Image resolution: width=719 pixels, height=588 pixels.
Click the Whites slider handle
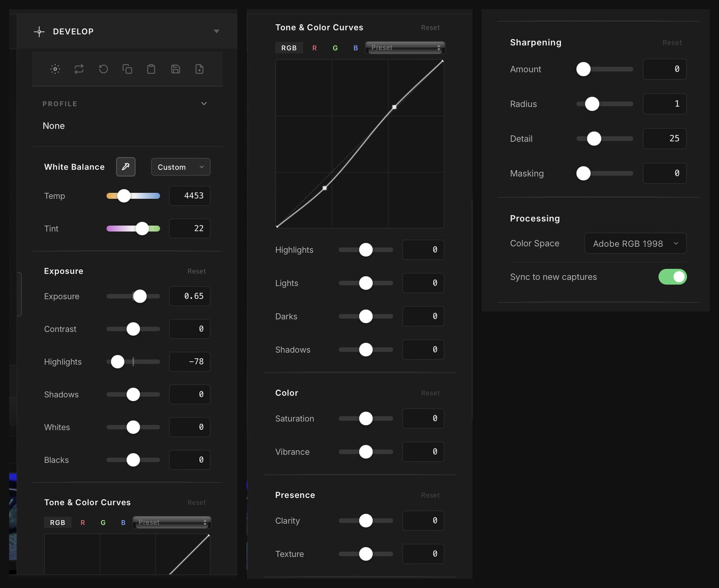[x=133, y=427]
